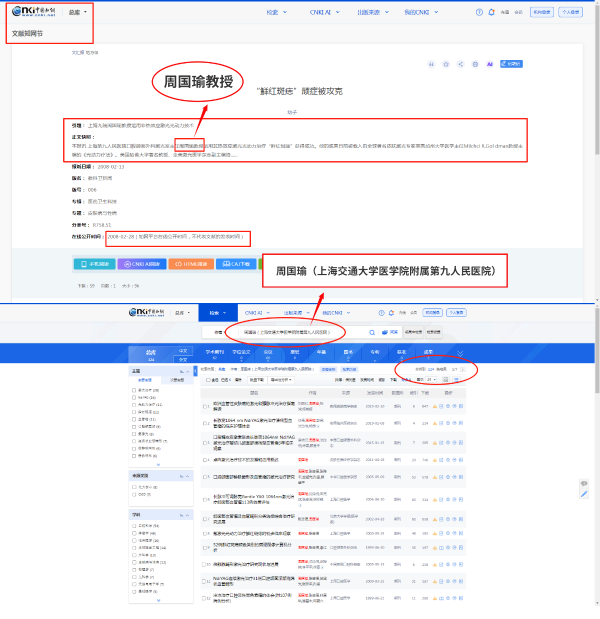Open the purple CNKI AI阅读 button
The width and height of the screenshot is (600, 619).
point(141,265)
